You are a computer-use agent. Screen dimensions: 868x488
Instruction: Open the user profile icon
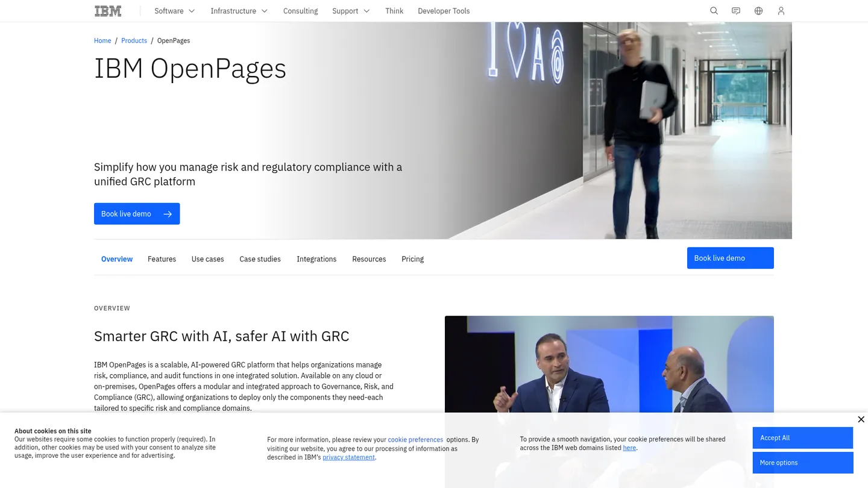coord(781,11)
